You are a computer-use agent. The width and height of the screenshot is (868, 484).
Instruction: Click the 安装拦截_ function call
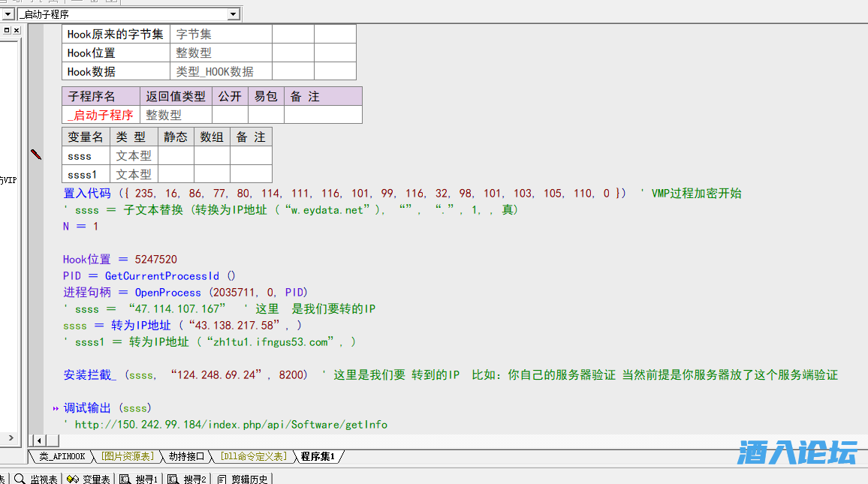(x=90, y=375)
